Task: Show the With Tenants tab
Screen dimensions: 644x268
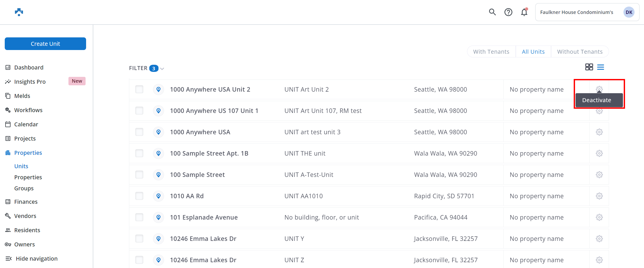Action: (491, 52)
